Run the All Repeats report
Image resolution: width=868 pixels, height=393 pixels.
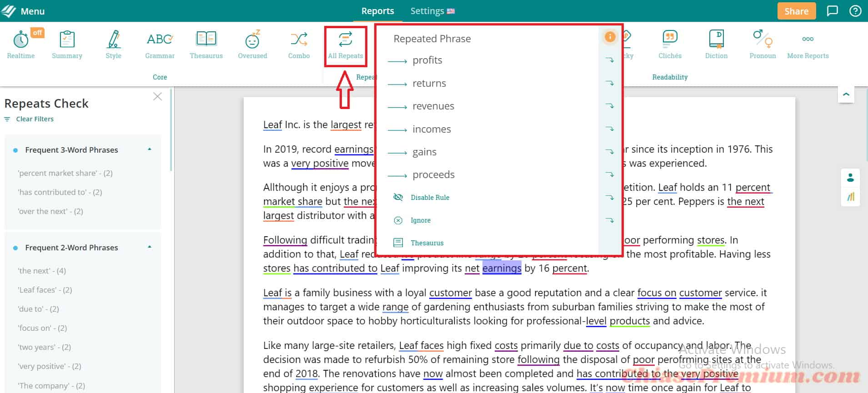345,45
